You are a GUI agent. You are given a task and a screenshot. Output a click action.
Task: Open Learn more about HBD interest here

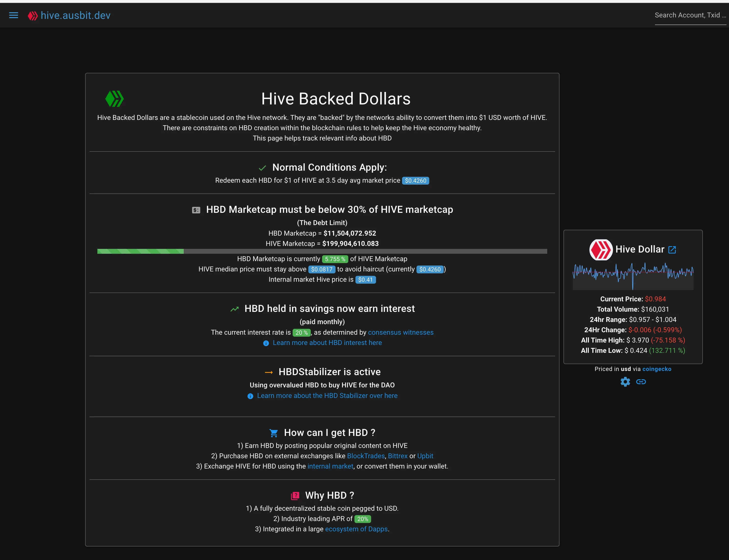point(327,343)
